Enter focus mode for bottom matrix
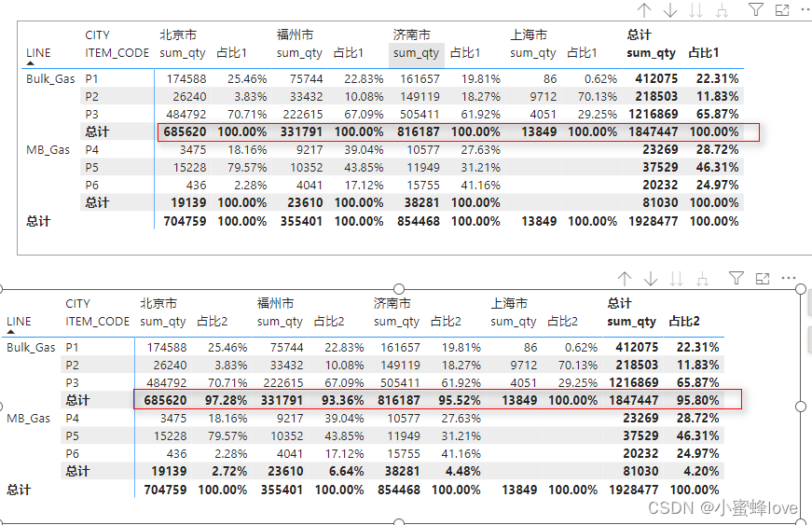 coord(763,279)
